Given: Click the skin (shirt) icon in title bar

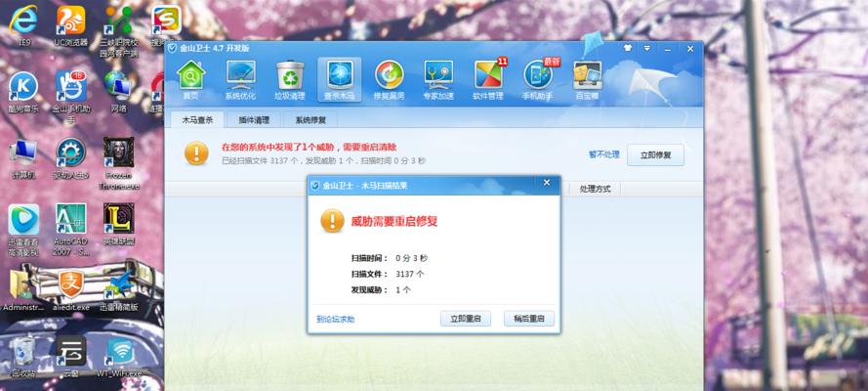Looking at the screenshot, I should coord(627,48).
